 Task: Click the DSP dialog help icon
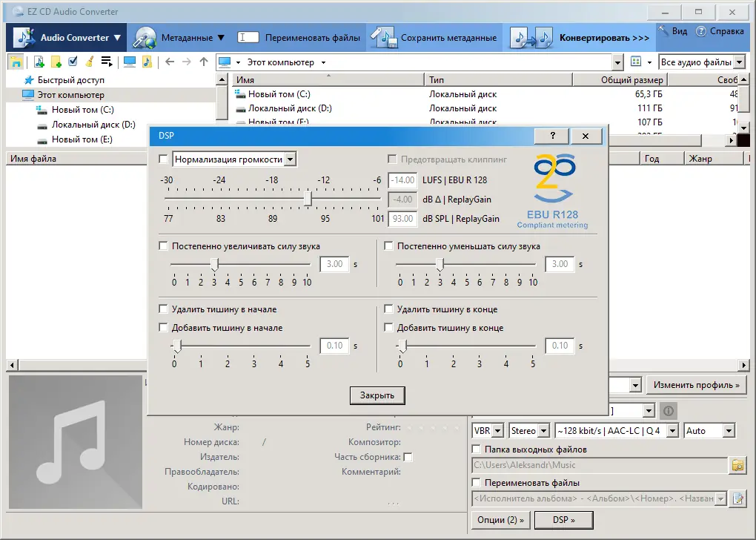(x=551, y=136)
